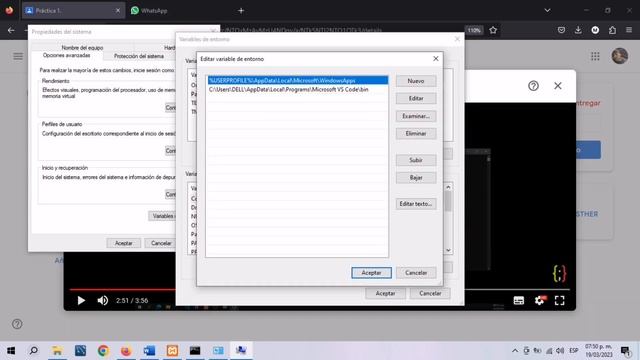Mute the video volume

(102, 300)
